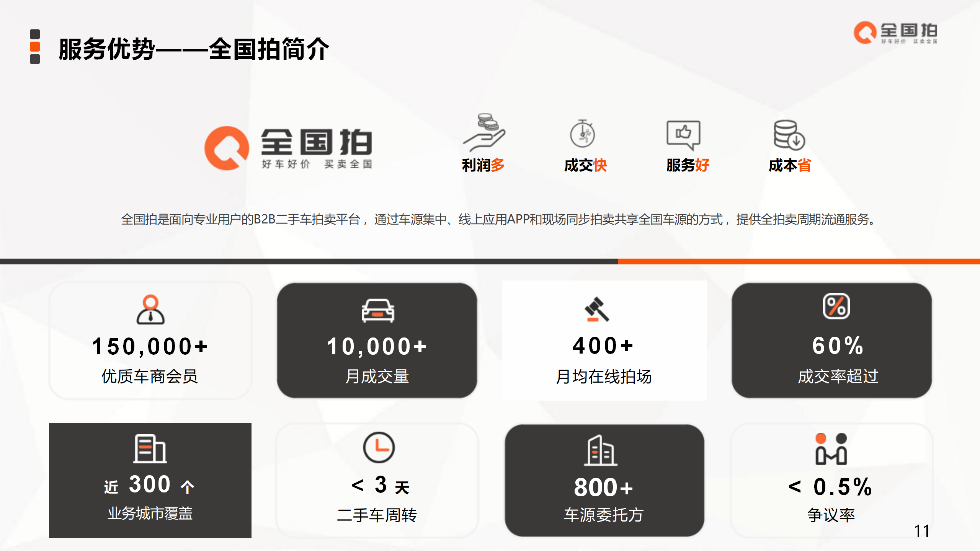Screen dimensions: 980x551
Task: Click the B2B platform description sentence
Action: (498, 220)
